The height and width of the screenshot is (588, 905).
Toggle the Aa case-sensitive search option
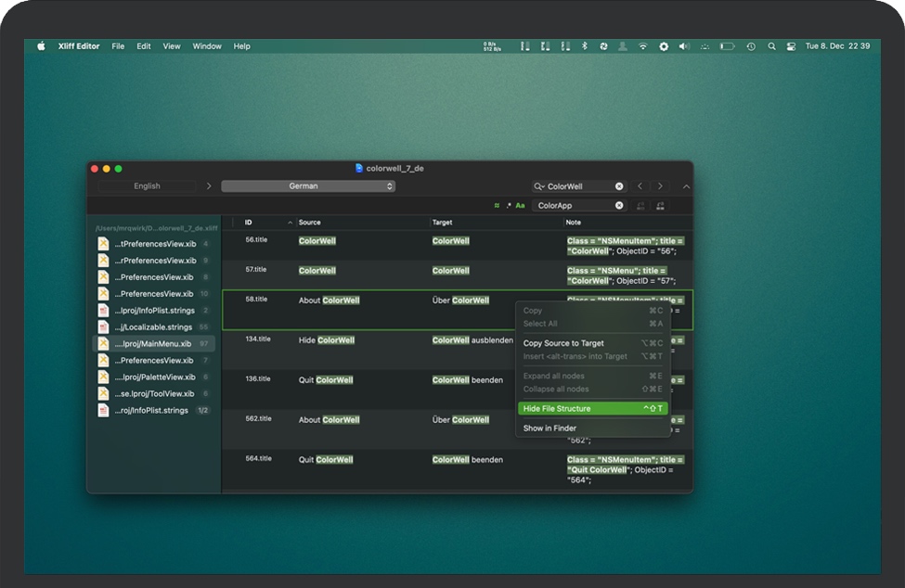click(x=520, y=206)
